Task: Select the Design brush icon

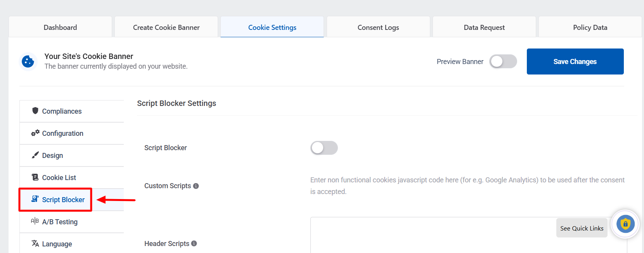Action: point(35,155)
